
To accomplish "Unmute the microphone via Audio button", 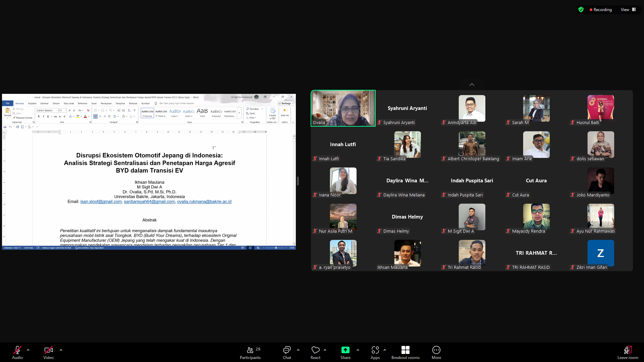I will (17, 353).
